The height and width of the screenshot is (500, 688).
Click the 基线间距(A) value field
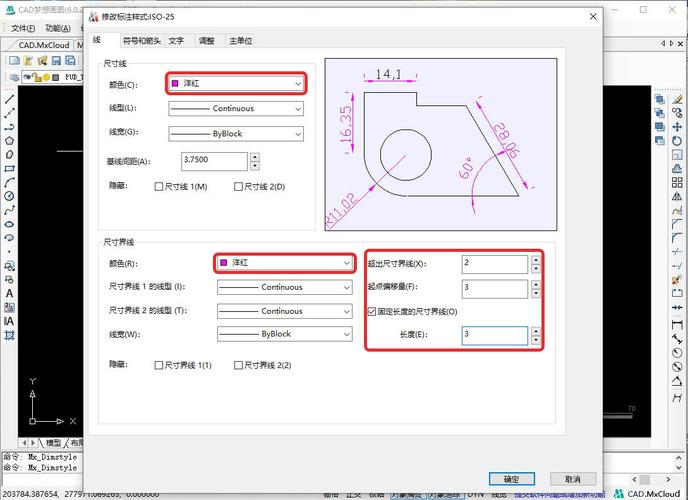[214, 161]
